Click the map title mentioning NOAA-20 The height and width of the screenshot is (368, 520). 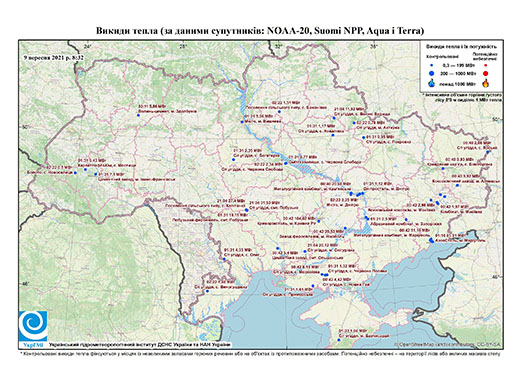260,31
